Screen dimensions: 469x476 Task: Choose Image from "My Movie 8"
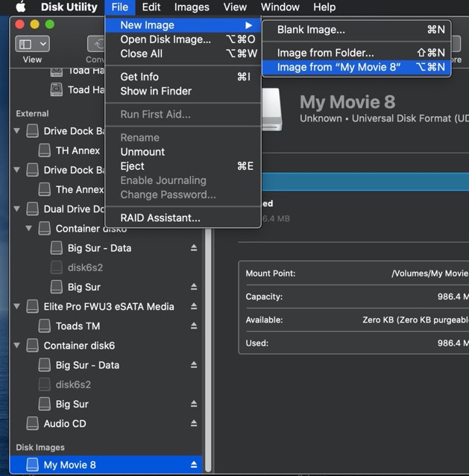(339, 67)
